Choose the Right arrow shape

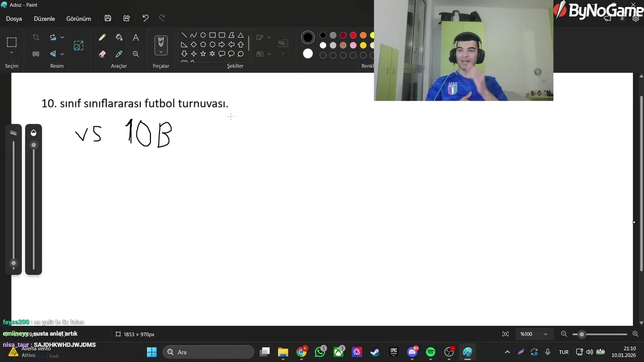tap(222, 44)
